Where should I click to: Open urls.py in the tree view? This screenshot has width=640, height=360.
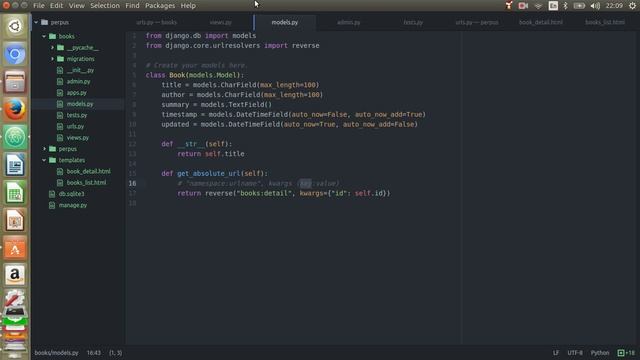tap(75, 127)
